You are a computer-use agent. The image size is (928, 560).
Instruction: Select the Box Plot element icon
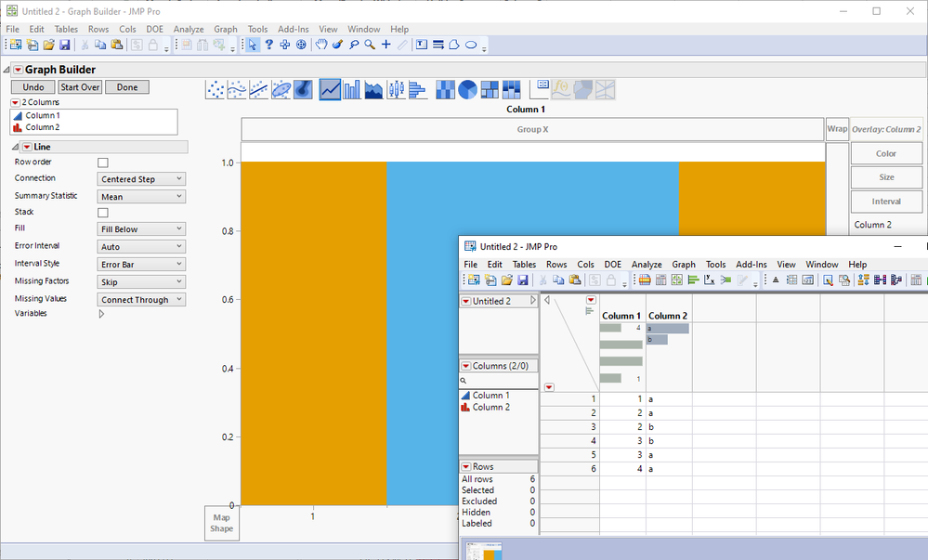tap(396, 90)
